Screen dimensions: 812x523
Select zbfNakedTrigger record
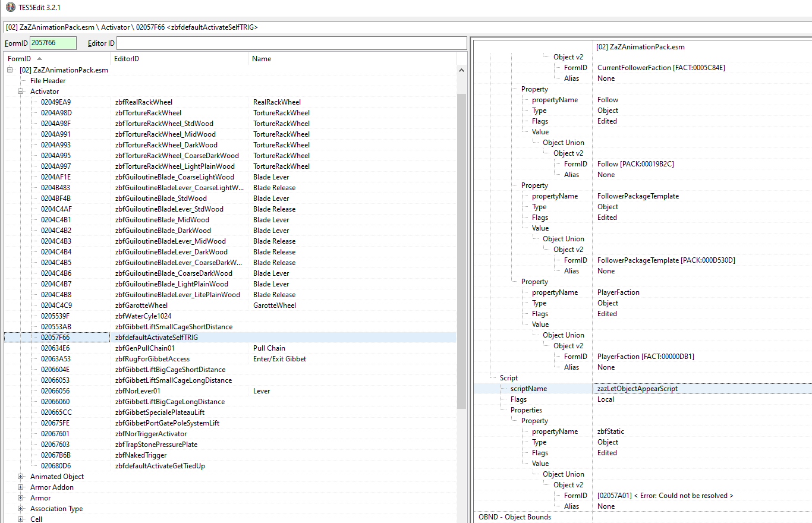click(x=230, y=455)
